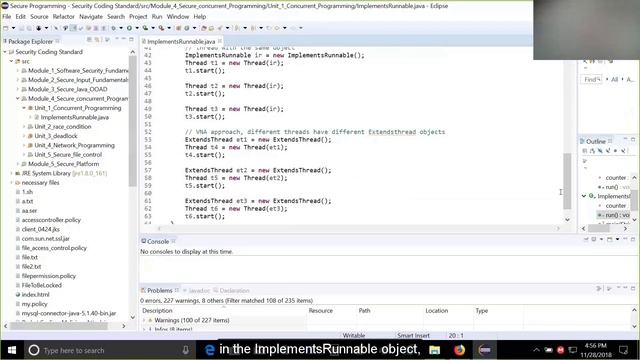Maximize the Console view
The image size is (640, 360).
pyautogui.click(x=633, y=239)
